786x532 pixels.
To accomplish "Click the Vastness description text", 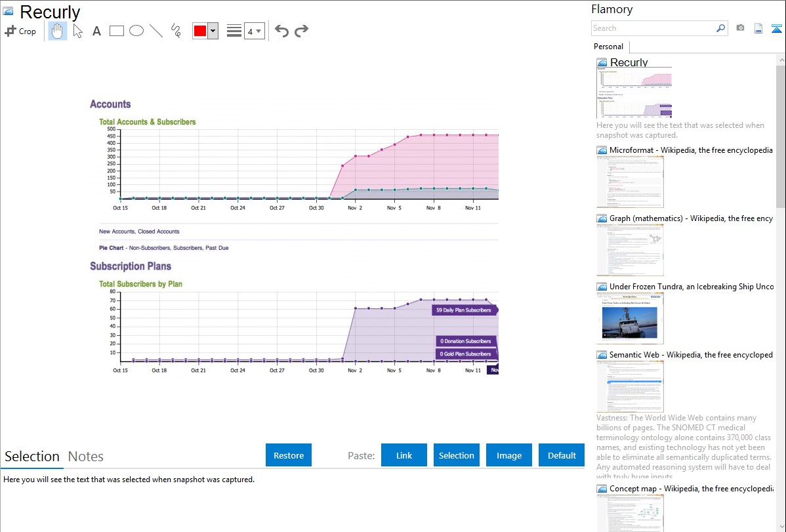I will (684, 447).
